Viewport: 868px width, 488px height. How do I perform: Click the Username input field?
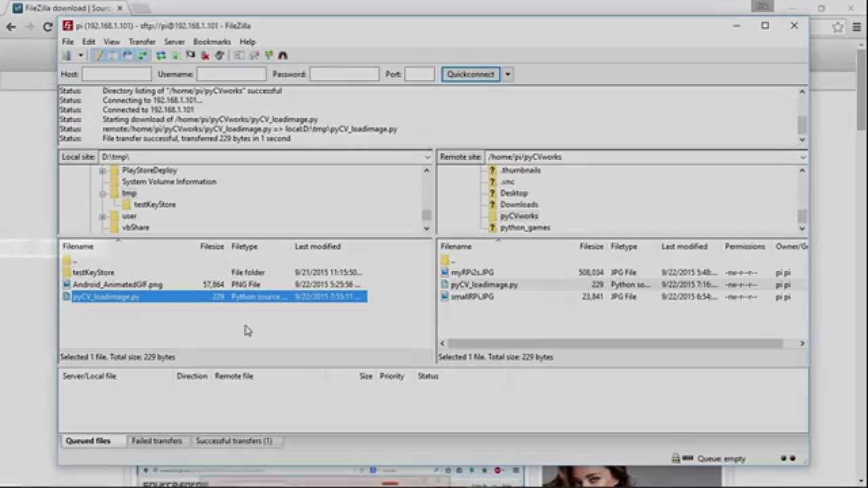click(231, 74)
